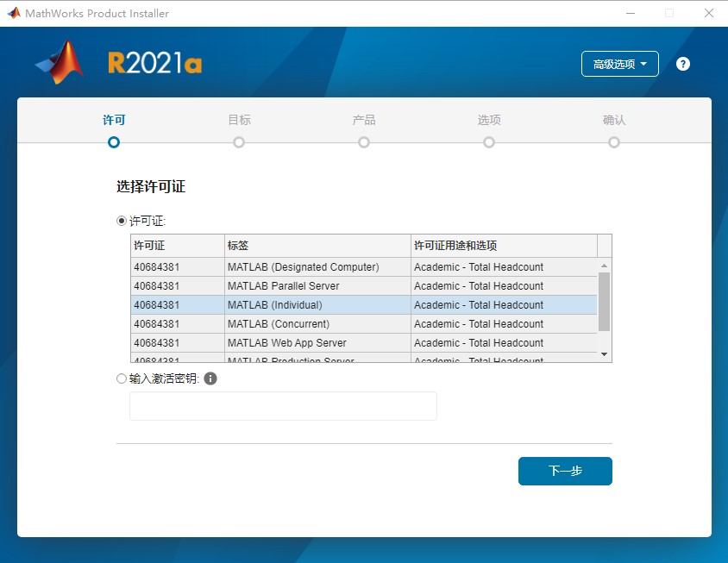Click the info icon beside 输入激活密钥
This screenshot has height=563, width=728.
pos(210,378)
